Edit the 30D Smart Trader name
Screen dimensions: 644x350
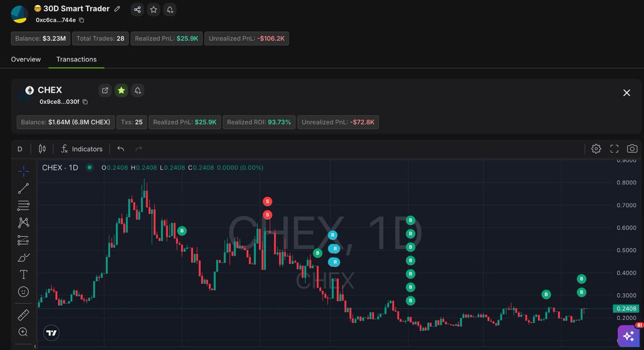pos(118,9)
